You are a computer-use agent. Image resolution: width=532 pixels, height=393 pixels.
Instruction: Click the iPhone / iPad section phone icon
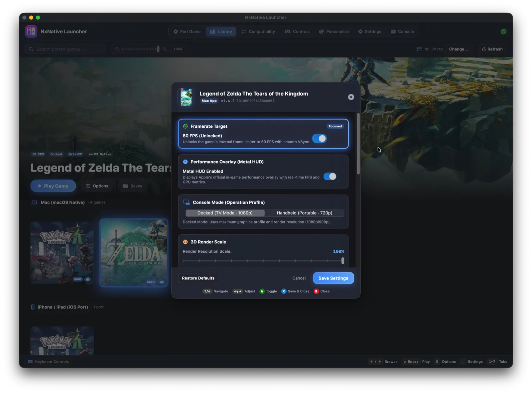coord(33,307)
